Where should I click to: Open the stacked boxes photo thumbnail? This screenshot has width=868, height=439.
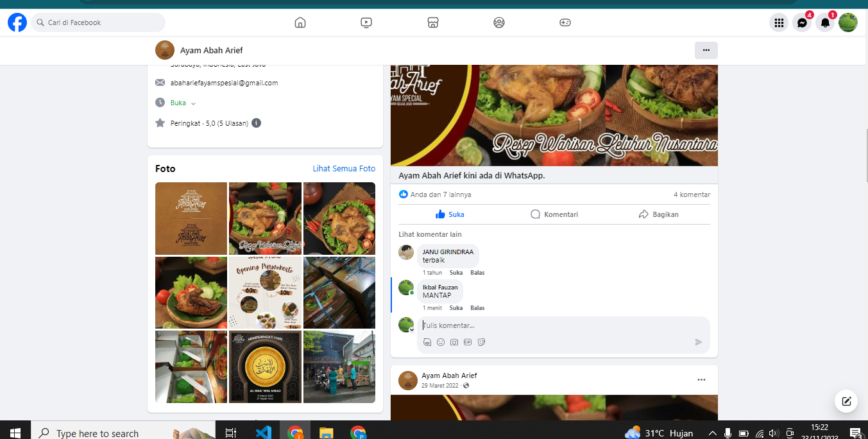coord(339,293)
